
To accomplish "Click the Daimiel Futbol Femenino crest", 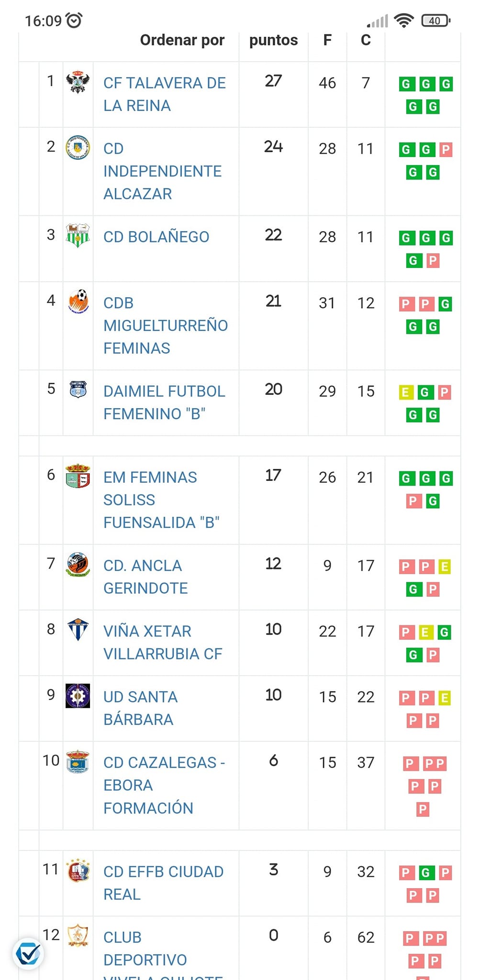I will click(x=78, y=390).
